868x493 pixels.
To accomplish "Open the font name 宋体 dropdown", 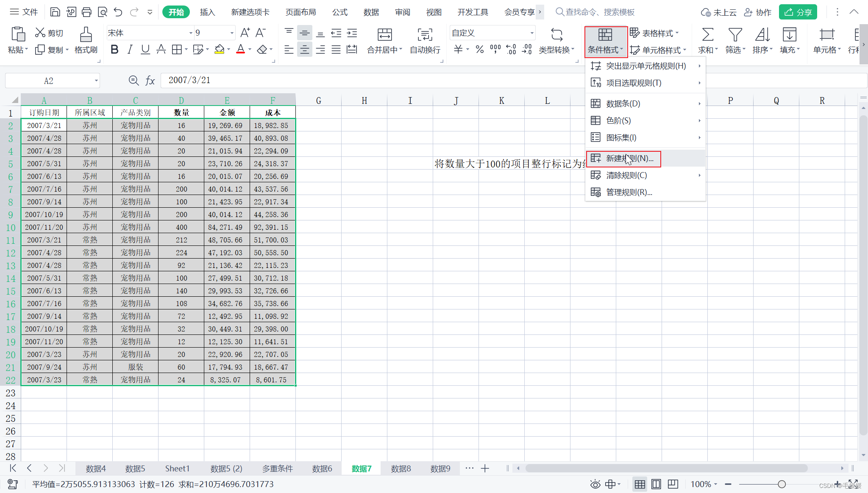I will (x=190, y=33).
